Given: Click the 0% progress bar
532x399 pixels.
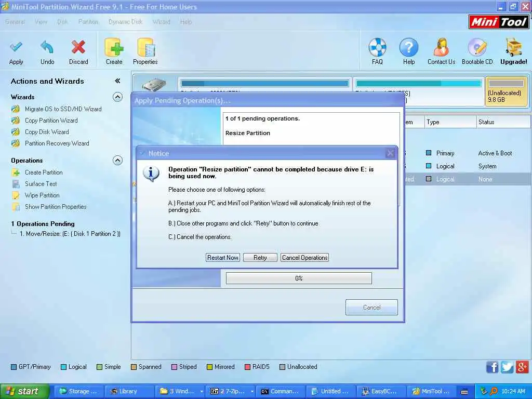Looking at the screenshot, I should pyautogui.click(x=299, y=278).
